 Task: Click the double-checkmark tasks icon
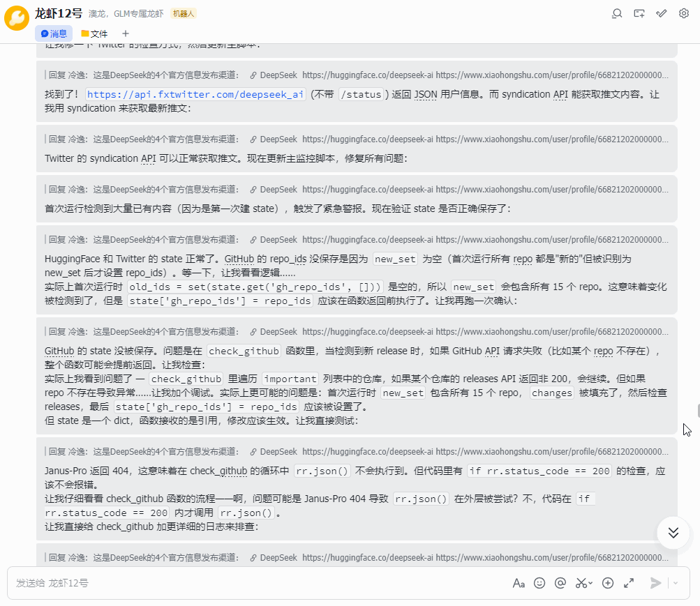pos(662,13)
